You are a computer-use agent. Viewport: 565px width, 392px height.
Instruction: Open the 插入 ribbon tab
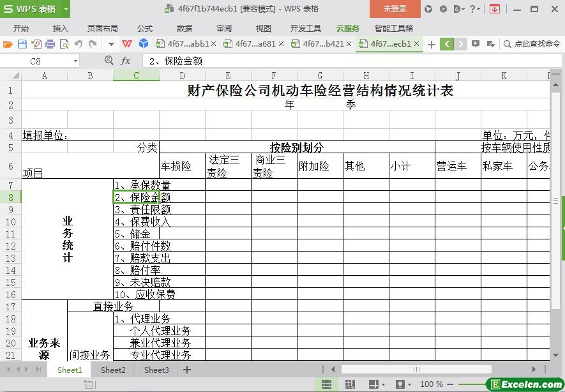point(60,29)
